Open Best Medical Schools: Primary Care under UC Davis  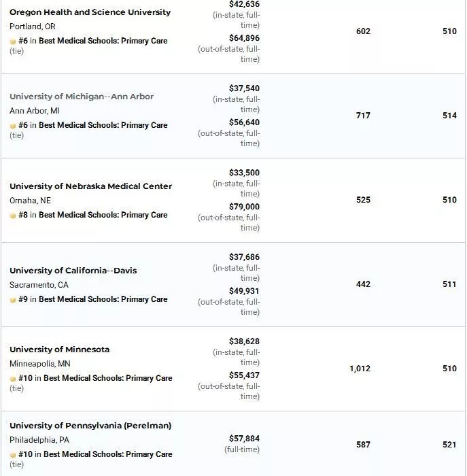[x=103, y=299]
